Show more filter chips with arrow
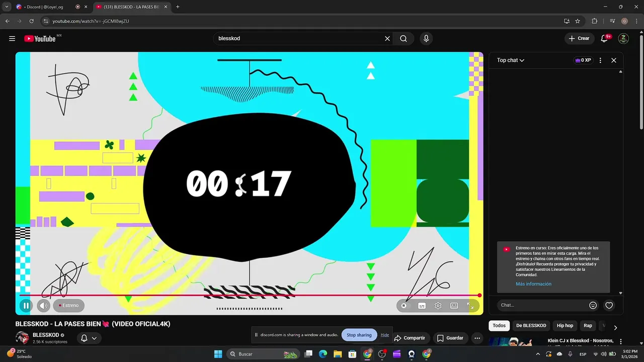The width and height of the screenshot is (644, 362). click(x=615, y=328)
